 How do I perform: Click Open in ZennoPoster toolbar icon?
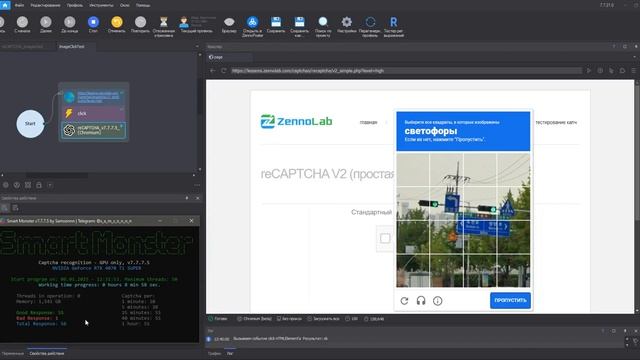pos(253,22)
